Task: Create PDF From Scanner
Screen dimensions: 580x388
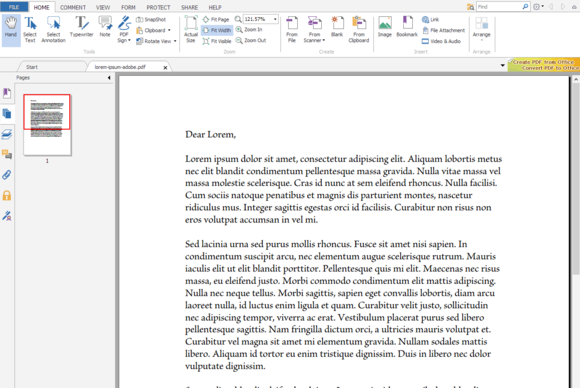Action: click(314, 30)
